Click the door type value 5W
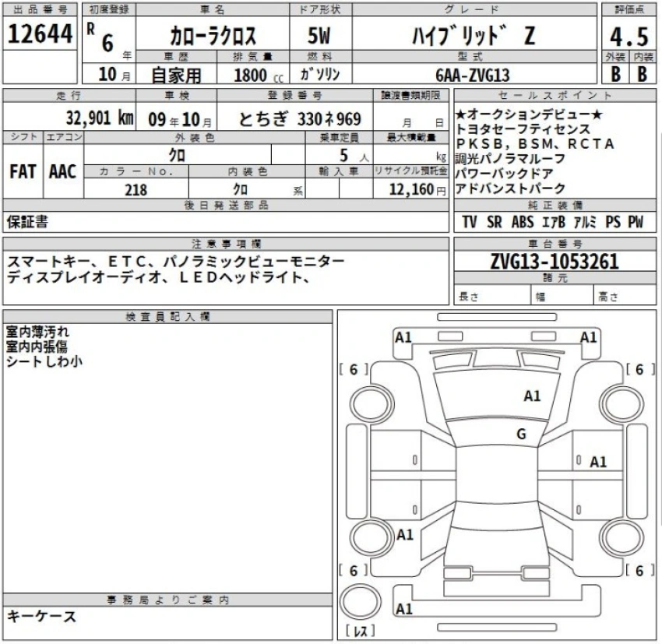The height and width of the screenshot is (644, 662). [319, 36]
